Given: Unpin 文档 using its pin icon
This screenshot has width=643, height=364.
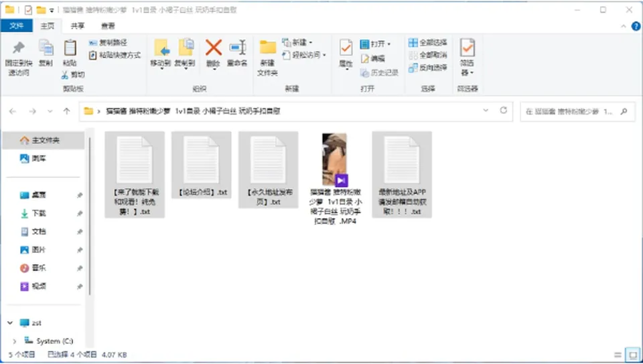Looking at the screenshot, I should (x=80, y=232).
